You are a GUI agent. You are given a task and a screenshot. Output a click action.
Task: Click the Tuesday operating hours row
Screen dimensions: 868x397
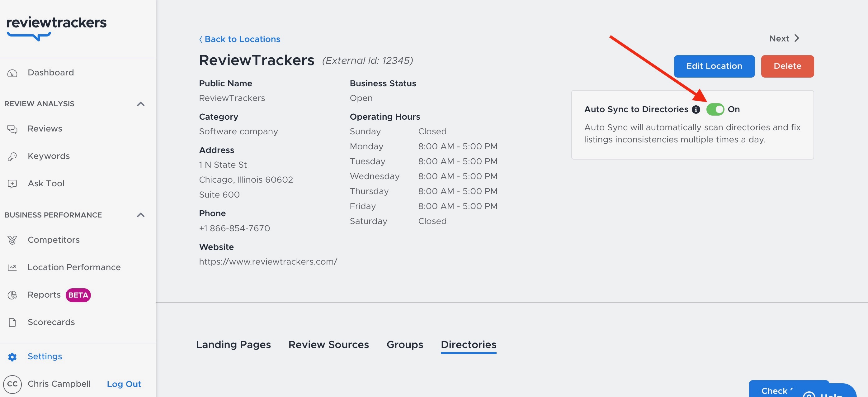tap(423, 161)
